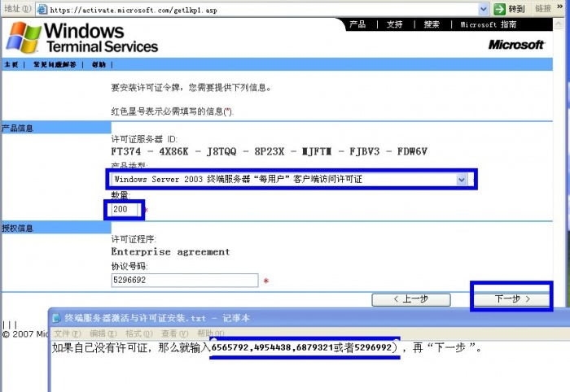Click the Enterprise agreement text
The image size is (570, 392).
[x=170, y=251]
